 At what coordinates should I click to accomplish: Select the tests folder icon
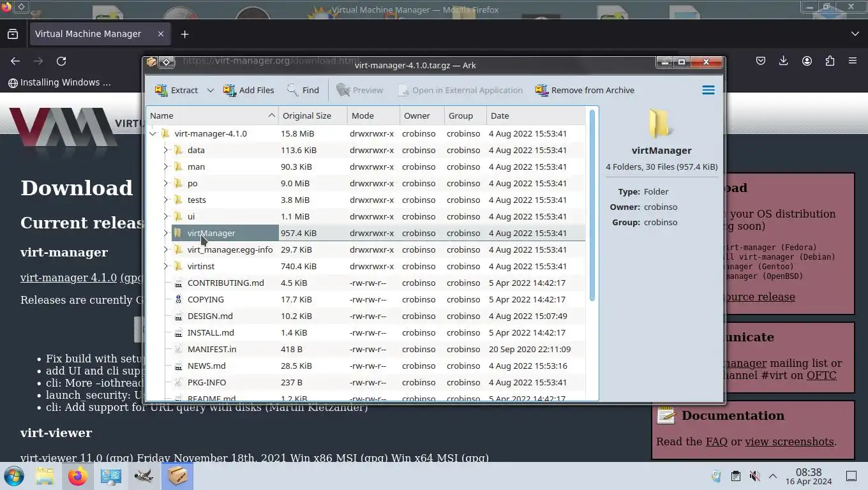click(x=178, y=200)
